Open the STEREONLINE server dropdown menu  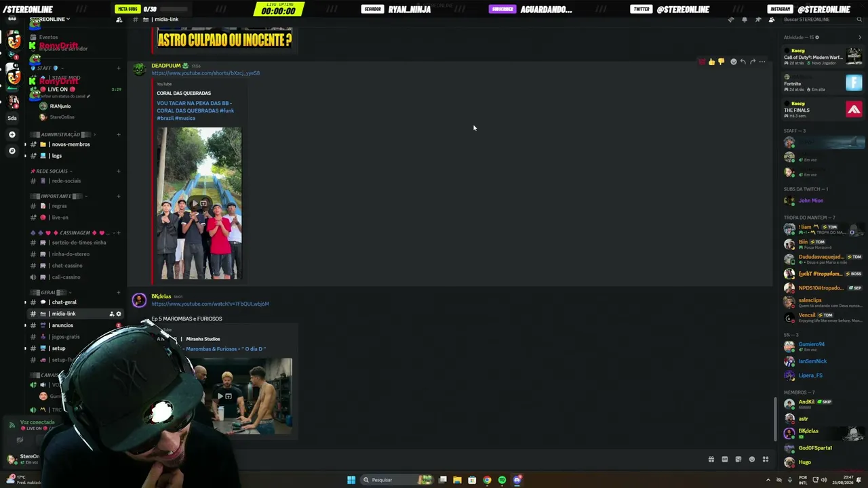click(51, 20)
